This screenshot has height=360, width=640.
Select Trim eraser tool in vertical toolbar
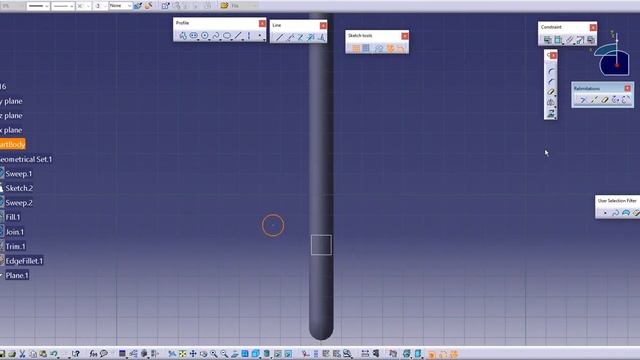coord(551,92)
